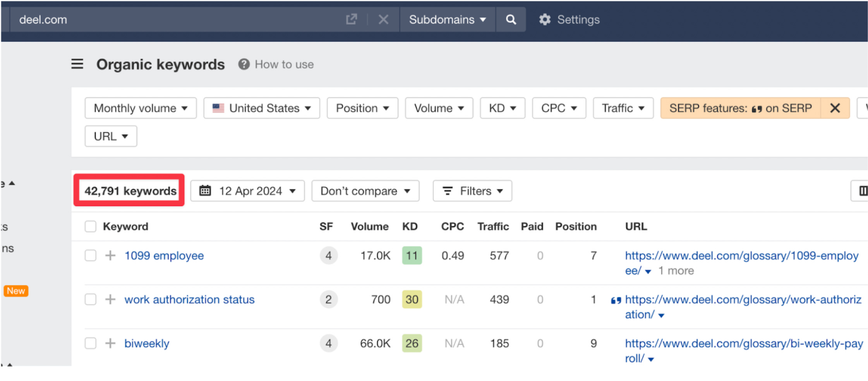Screen dimensions: 868x381
Task: Click the green KD 11 badge
Action: pos(412,256)
